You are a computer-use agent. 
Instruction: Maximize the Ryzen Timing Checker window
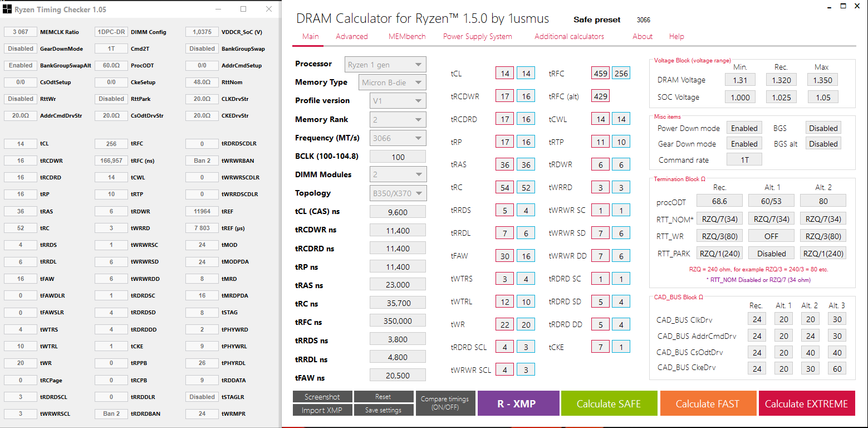[x=243, y=9]
